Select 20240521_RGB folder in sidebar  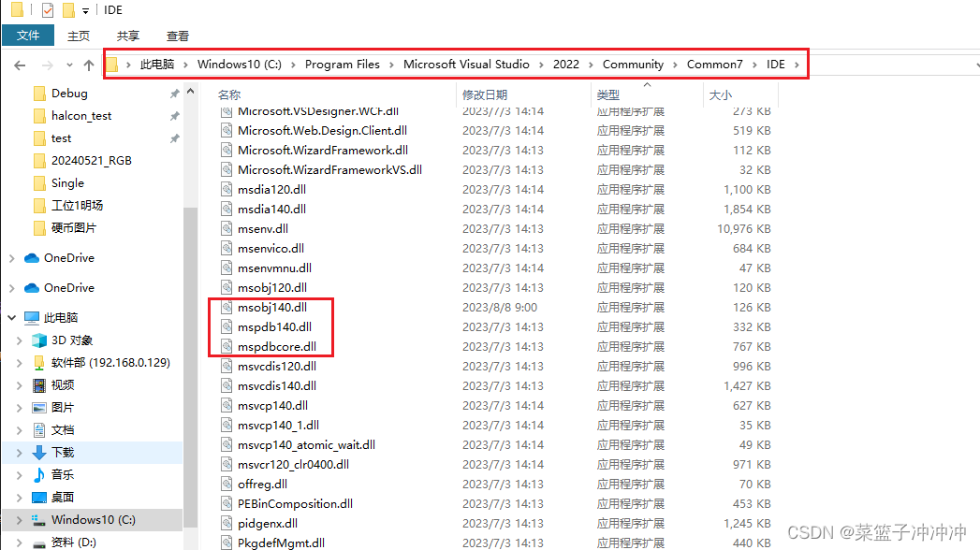coord(91,161)
